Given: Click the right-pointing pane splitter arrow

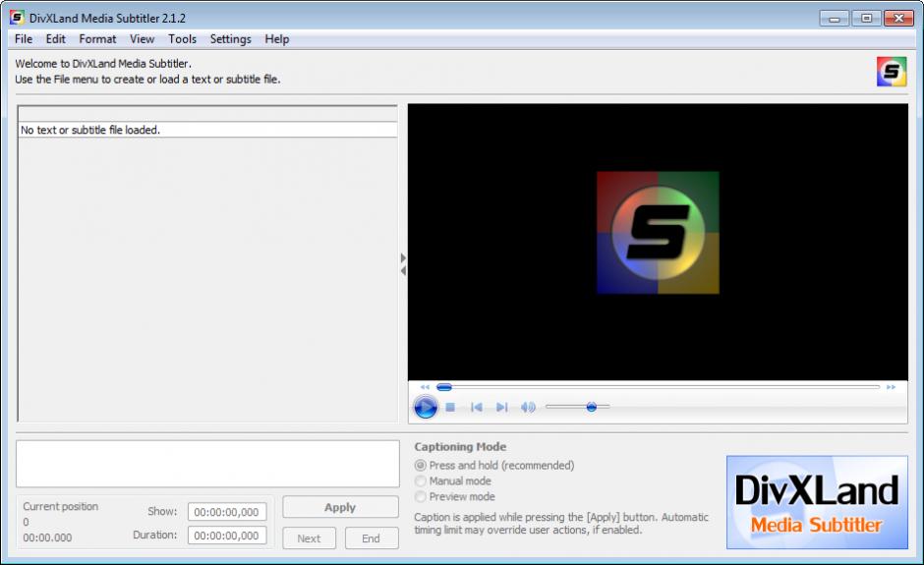Looking at the screenshot, I should [403, 258].
